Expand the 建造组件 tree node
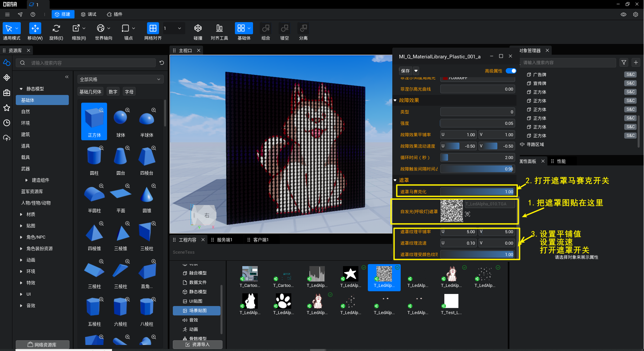Viewport: 644px width, 351px height. pos(27,180)
